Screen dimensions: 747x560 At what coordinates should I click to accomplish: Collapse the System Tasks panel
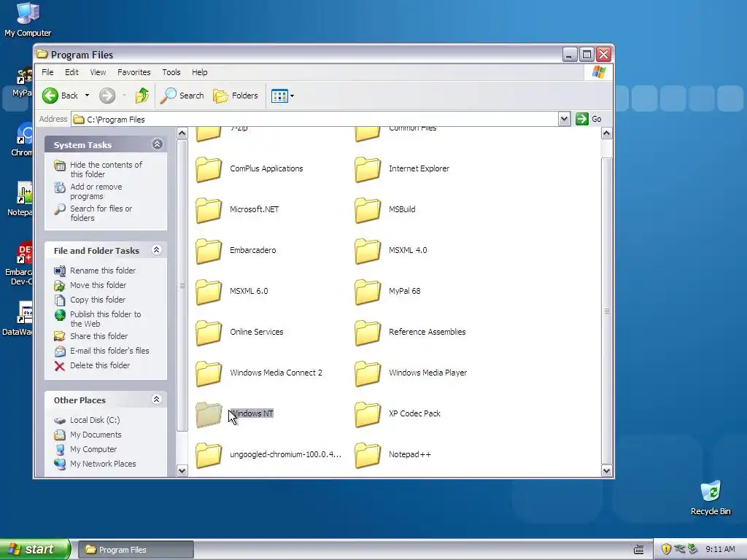coord(158,144)
